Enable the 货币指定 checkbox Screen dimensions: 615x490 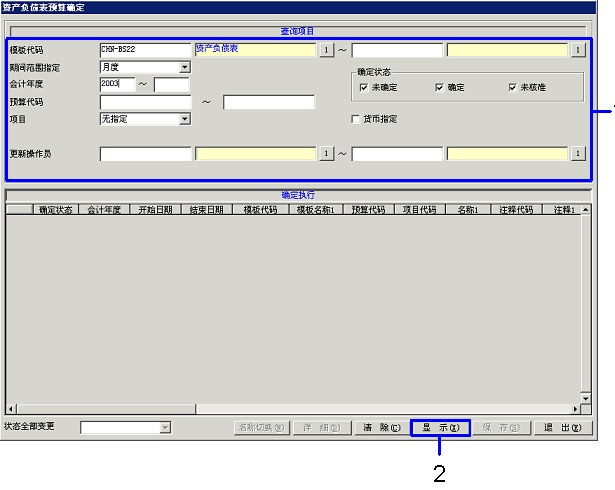point(356,119)
